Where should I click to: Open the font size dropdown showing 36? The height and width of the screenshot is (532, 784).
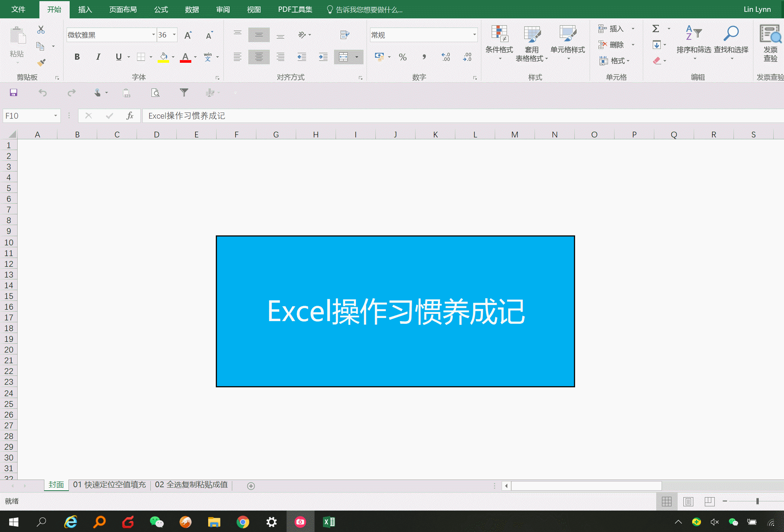pyautogui.click(x=174, y=35)
